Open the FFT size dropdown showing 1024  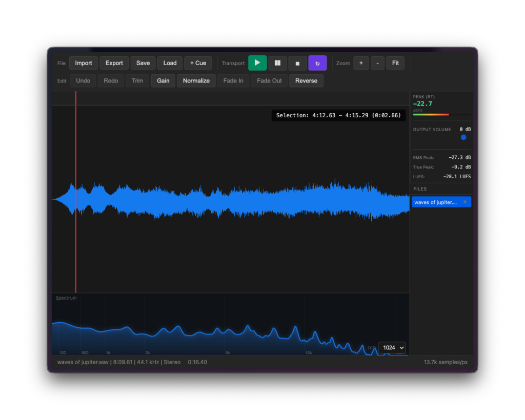pos(392,347)
